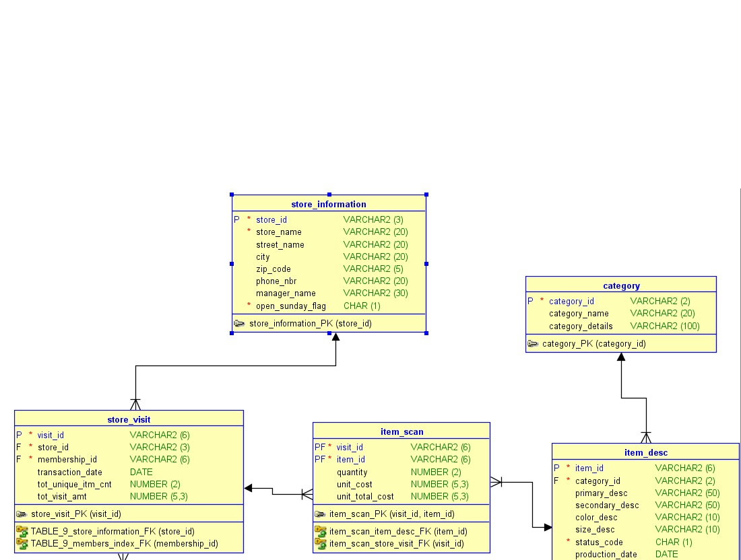
Task: Click the item_scan table header
Action: [x=401, y=431]
